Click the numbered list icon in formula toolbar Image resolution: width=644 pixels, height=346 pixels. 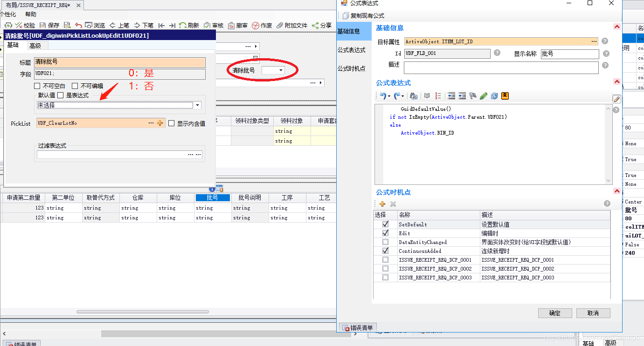438,96
